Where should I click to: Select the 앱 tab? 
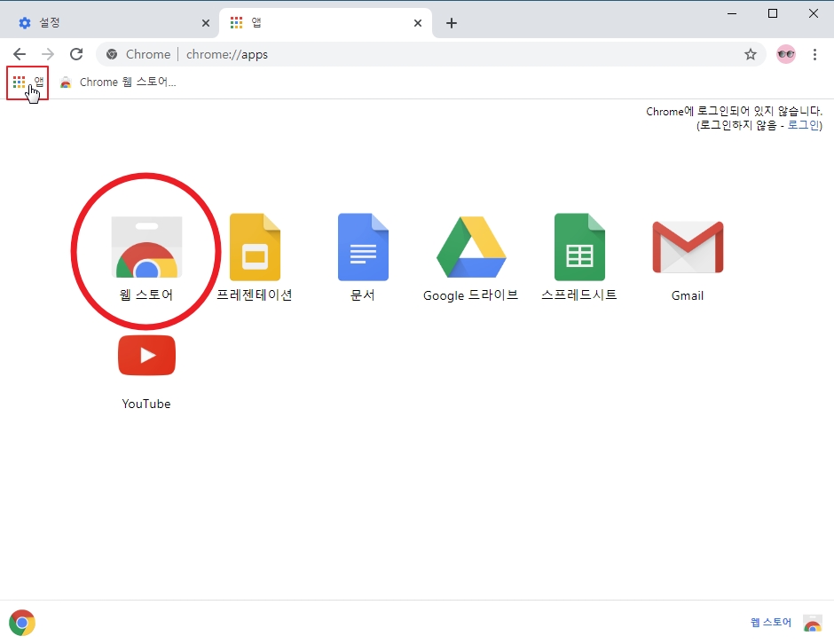[x=325, y=23]
